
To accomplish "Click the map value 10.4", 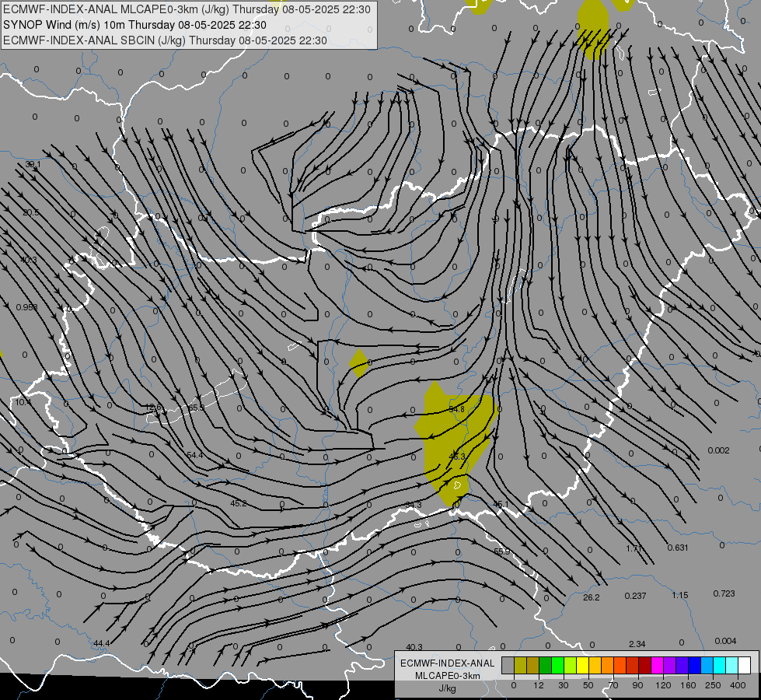I will tap(23, 402).
